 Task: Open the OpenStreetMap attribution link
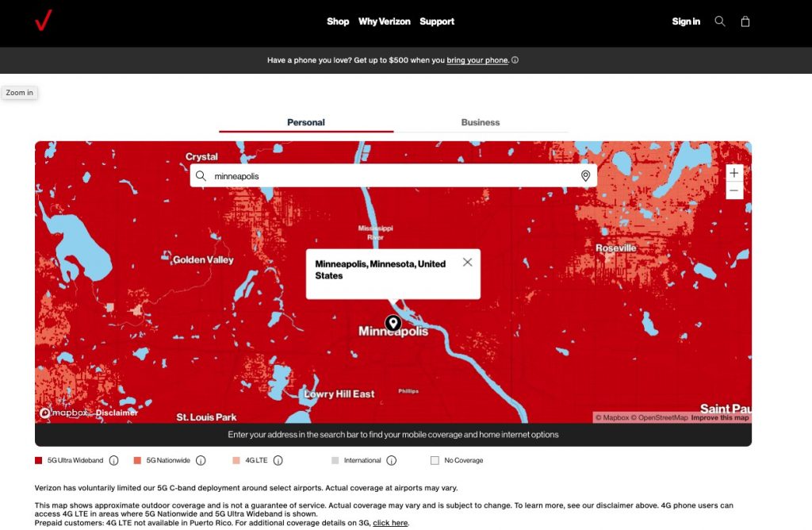pyautogui.click(x=659, y=417)
